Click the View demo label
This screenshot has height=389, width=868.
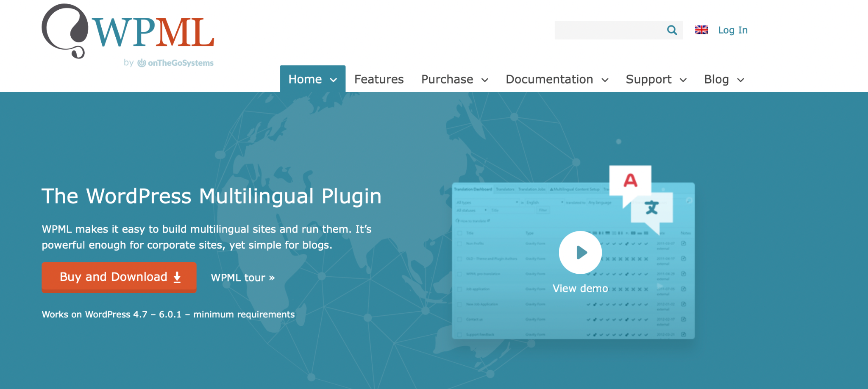tap(580, 289)
